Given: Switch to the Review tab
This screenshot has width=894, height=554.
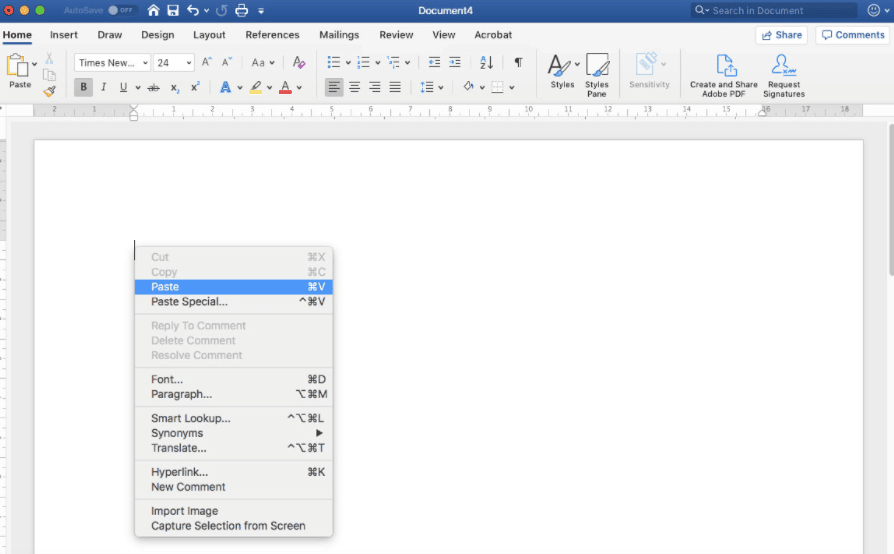Looking at the screenshot, I should (x=396, y=35).
